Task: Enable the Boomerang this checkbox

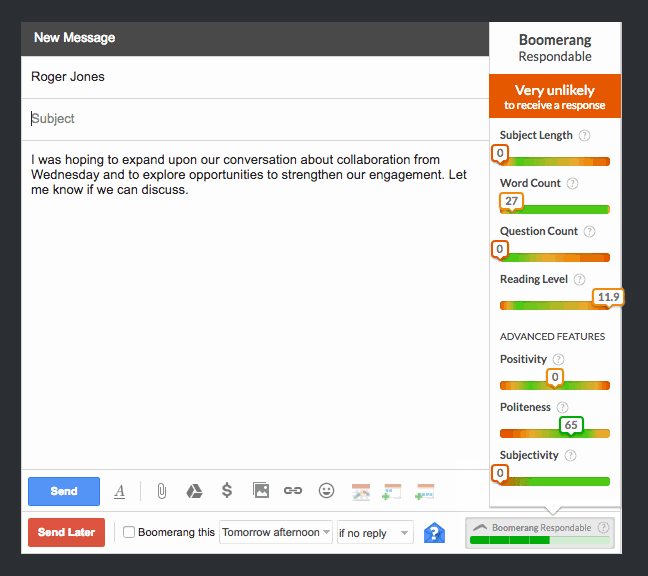Action: tap(129, 532)
